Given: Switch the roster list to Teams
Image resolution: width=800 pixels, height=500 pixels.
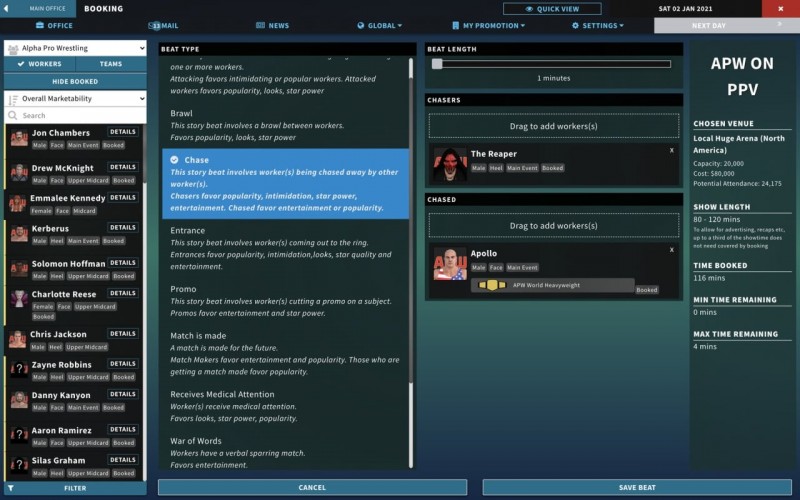Looking at the screenshot, I should pos(112,64).
